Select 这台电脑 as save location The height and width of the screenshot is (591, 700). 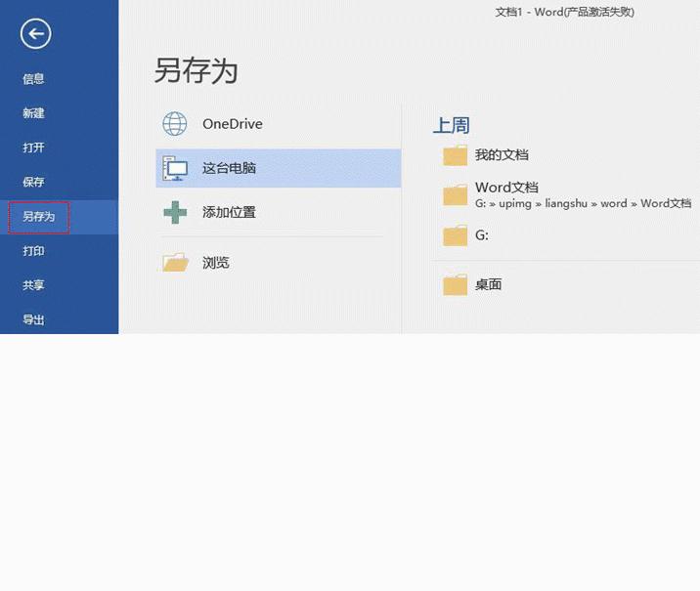coord(278,168)
